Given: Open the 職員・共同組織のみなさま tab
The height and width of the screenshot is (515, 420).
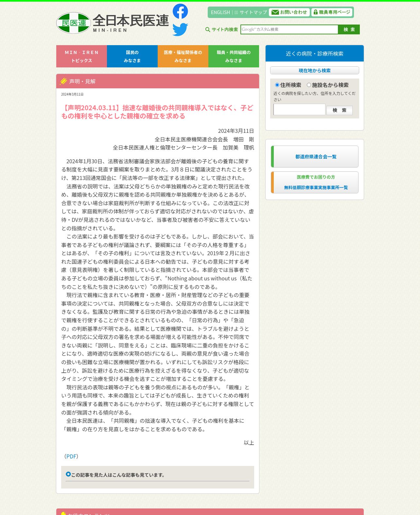Looking at the screenshot, I should (x=234, y=56).
